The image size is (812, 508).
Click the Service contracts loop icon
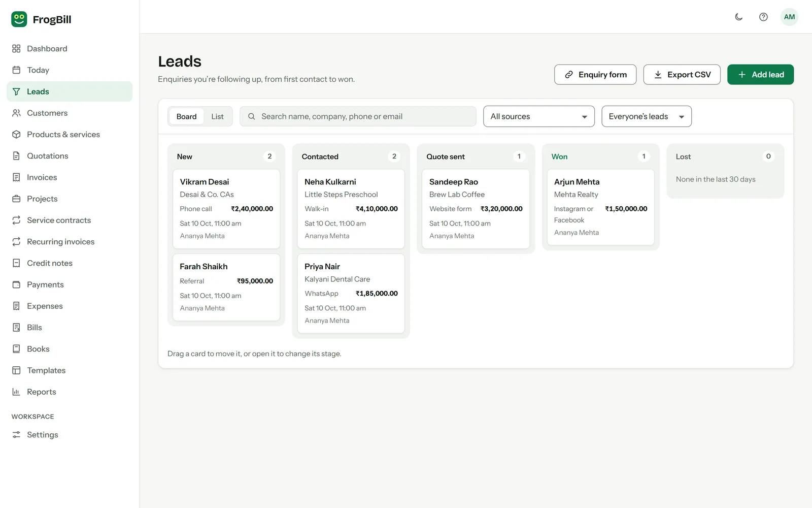click(16, 220)
